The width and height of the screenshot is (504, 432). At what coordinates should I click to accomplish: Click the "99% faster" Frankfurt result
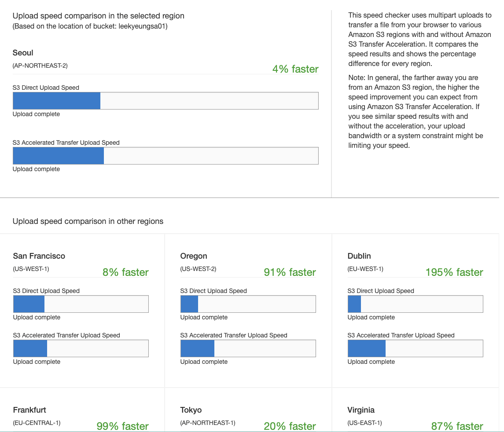point(122,426)
